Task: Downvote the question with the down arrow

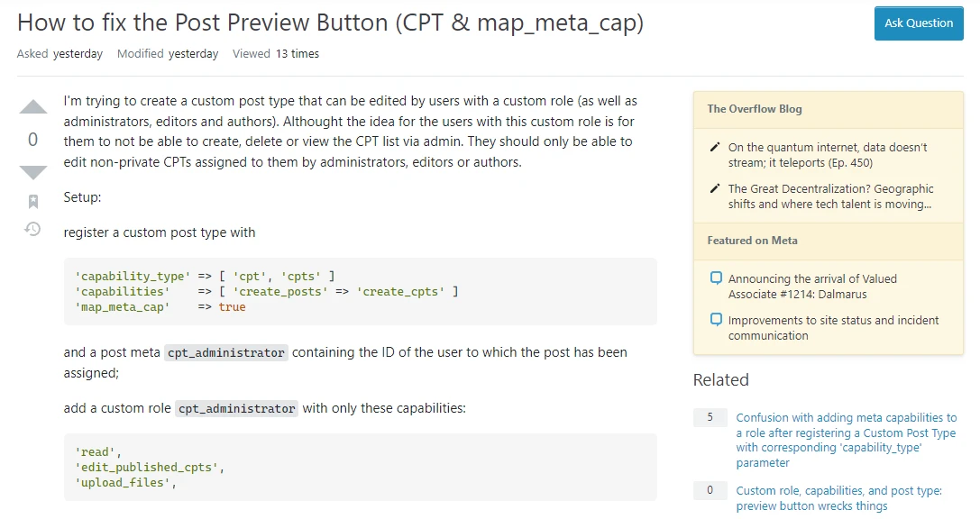Action: coord(33,172)
